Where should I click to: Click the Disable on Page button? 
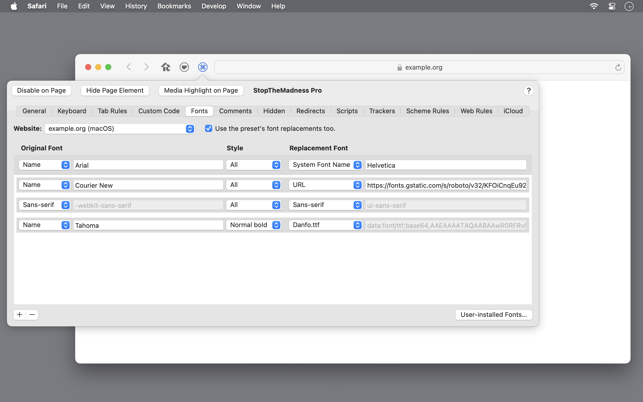point(41,91)
